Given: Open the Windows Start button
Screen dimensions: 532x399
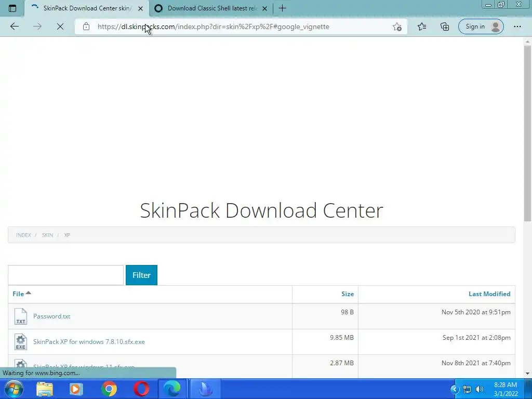Looking at the screenshot, I should pyautogui.click(x=14, y=389).
